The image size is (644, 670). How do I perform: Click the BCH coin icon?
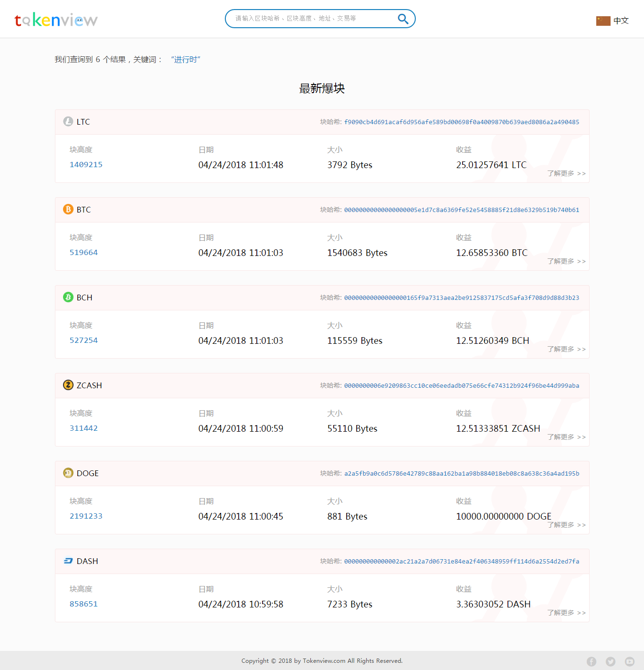pyautogui.click(x=68, y=298)
